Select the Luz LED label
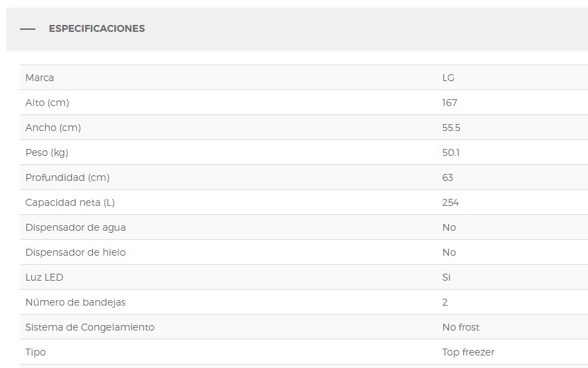Screen dimensions: 588x368 44,277
